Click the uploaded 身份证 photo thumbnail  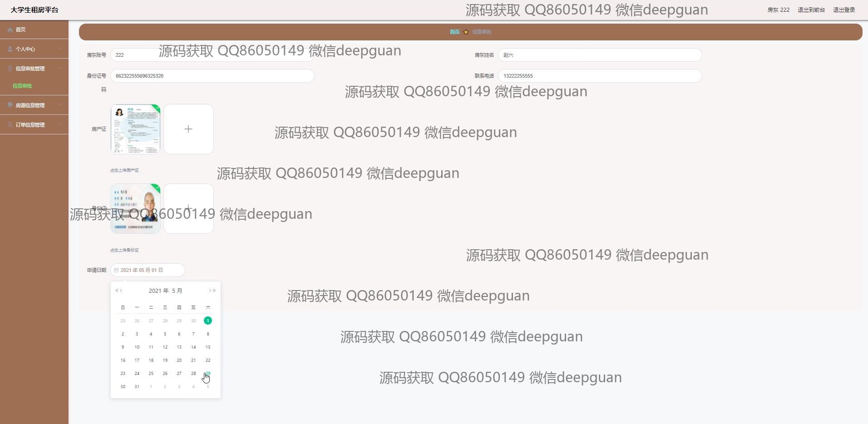point(135,209)
